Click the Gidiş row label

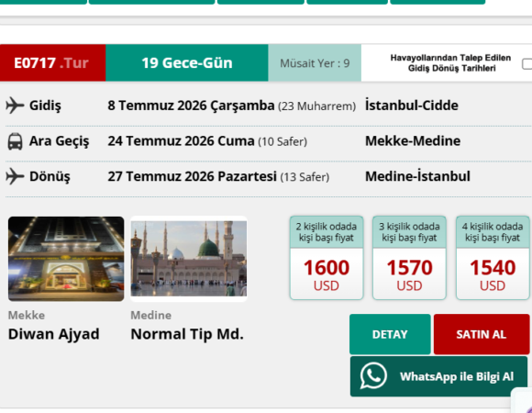tap(45, 106)
